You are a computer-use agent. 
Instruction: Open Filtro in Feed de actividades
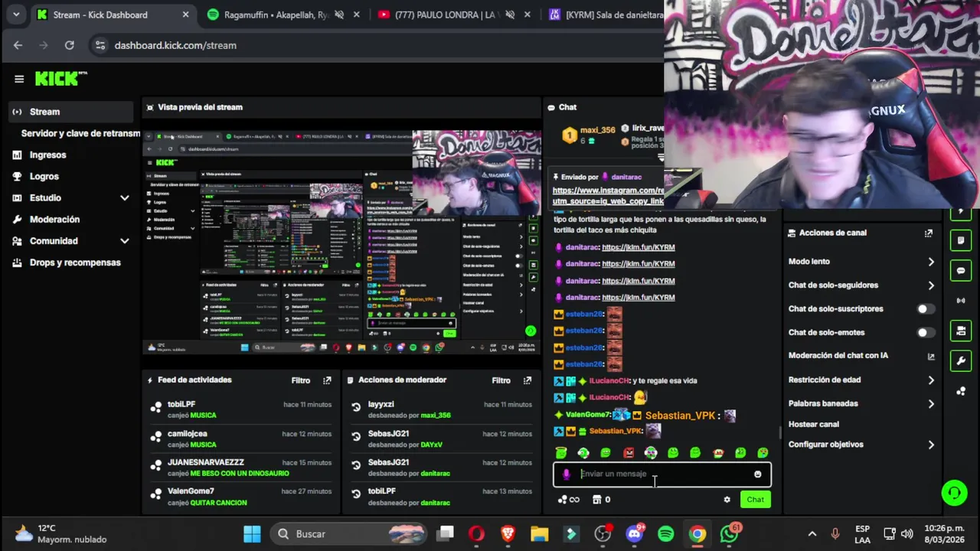301,380
